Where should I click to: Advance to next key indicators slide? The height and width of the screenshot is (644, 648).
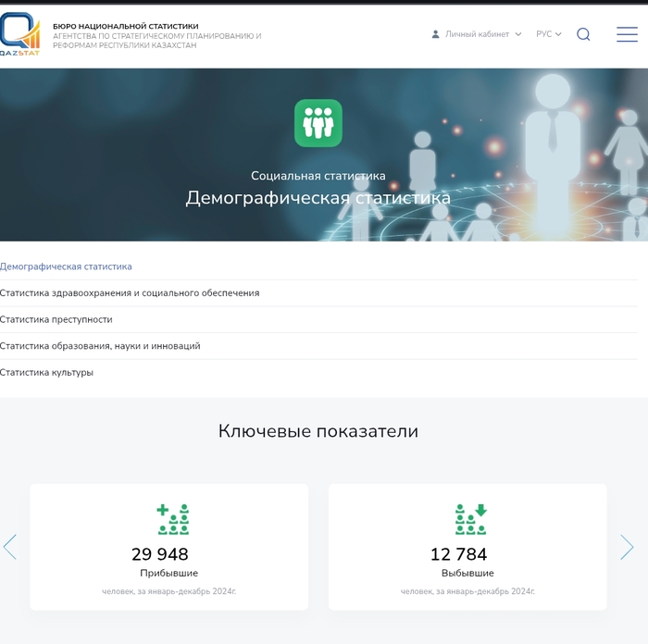pos(627,547)
